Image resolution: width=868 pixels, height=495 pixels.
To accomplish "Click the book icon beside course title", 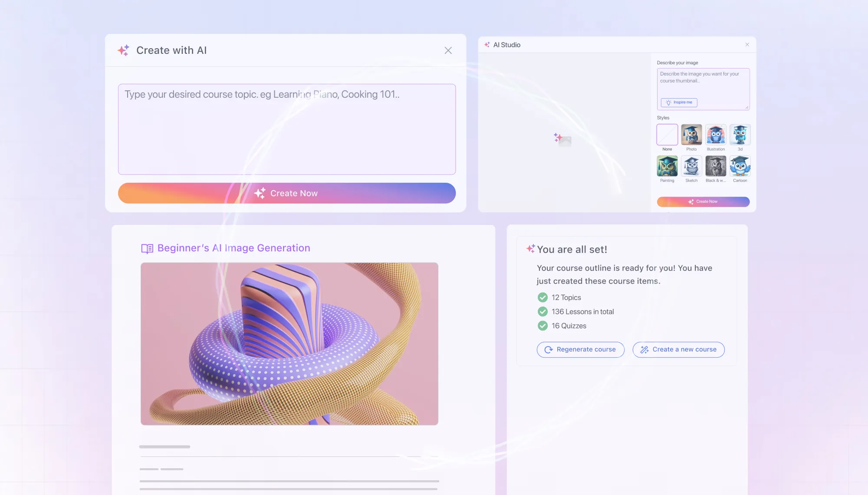I will point(147,248).
